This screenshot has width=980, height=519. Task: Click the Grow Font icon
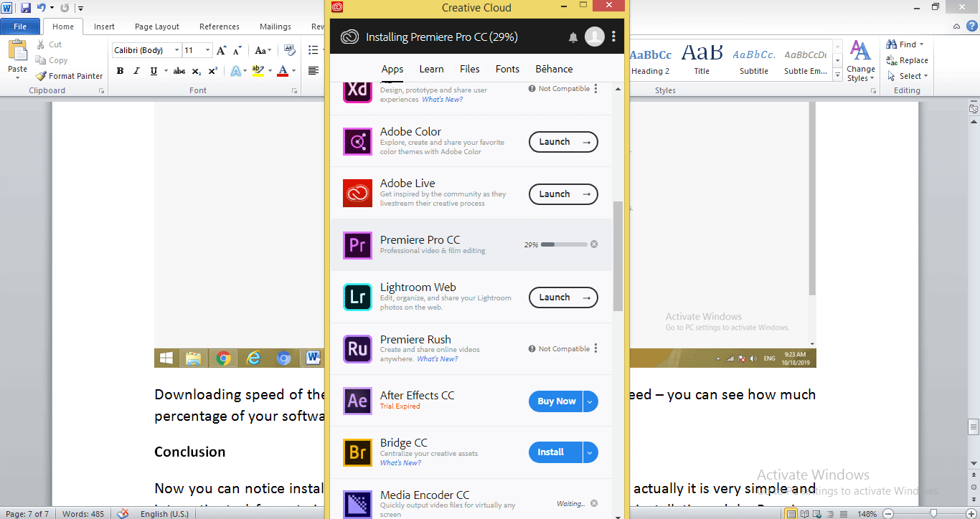[222, 50]
